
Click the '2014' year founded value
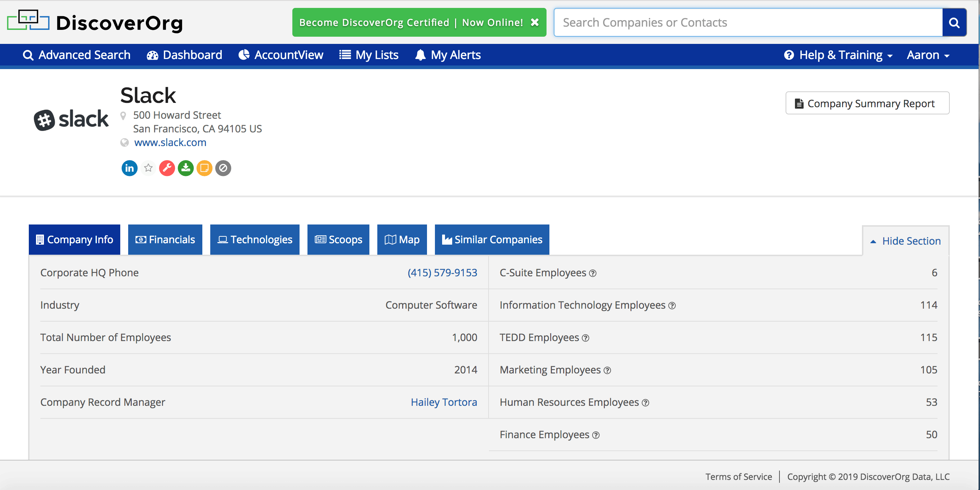(x=466, y=369)
